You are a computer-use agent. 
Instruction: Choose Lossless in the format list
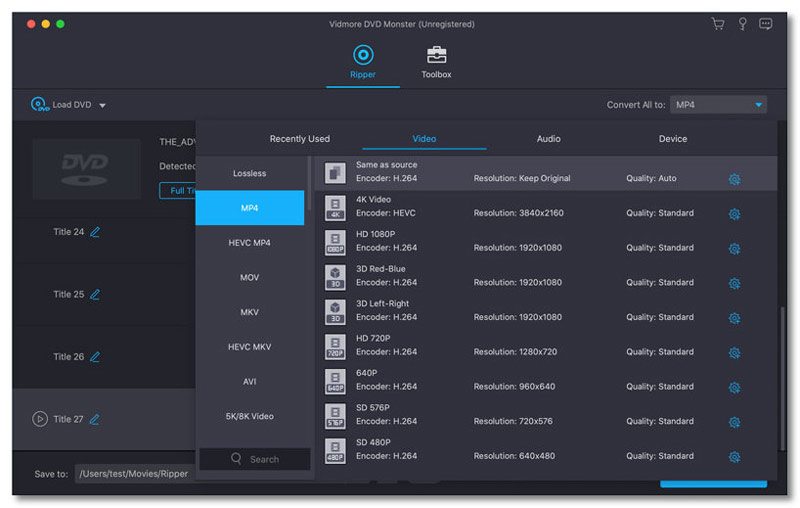[x=249, y=173]
